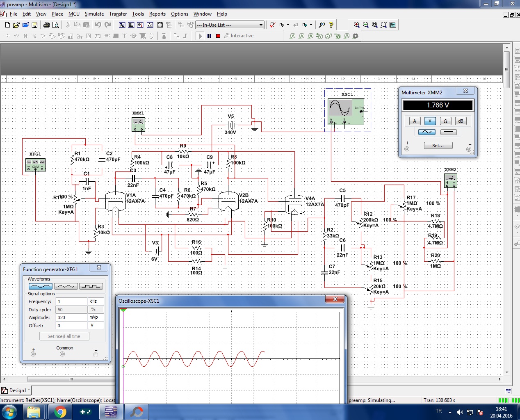
Task: Click the Help question mark icon
Action: point(331,25)
